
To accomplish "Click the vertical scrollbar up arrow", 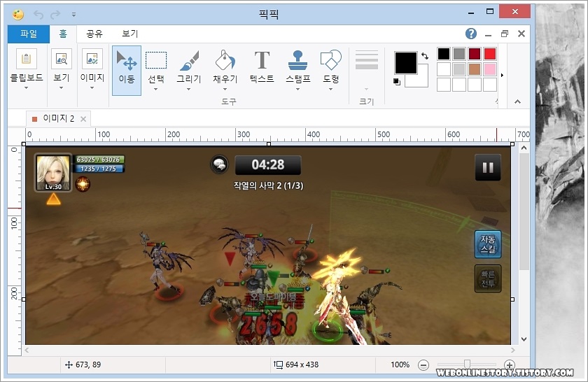I will [524, 148].
